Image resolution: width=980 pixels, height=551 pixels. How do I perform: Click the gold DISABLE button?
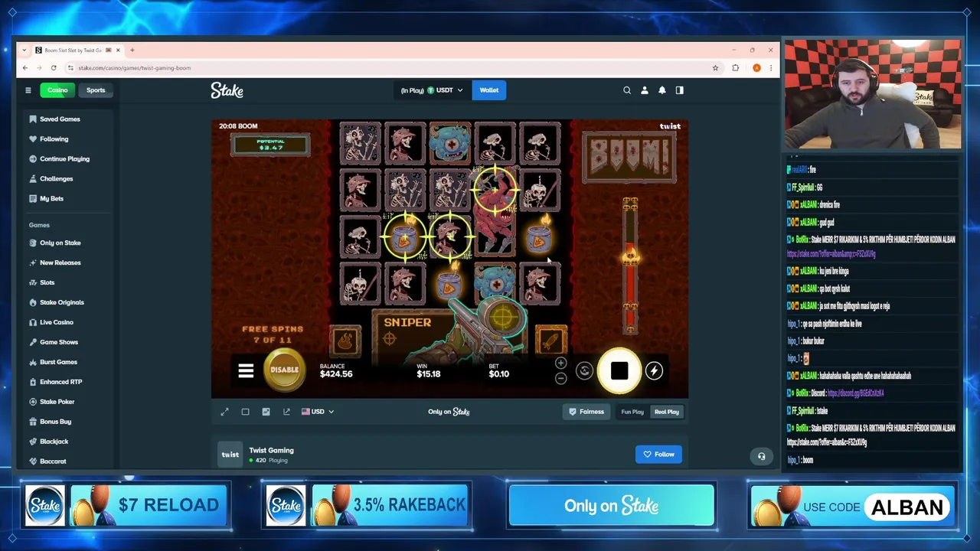pyautogui.click(x=284, y=370)
